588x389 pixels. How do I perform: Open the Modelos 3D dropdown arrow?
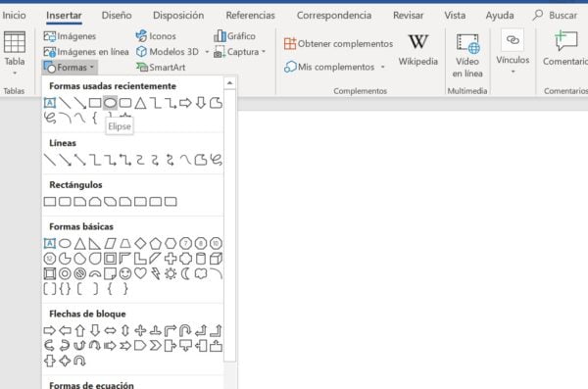207,52
